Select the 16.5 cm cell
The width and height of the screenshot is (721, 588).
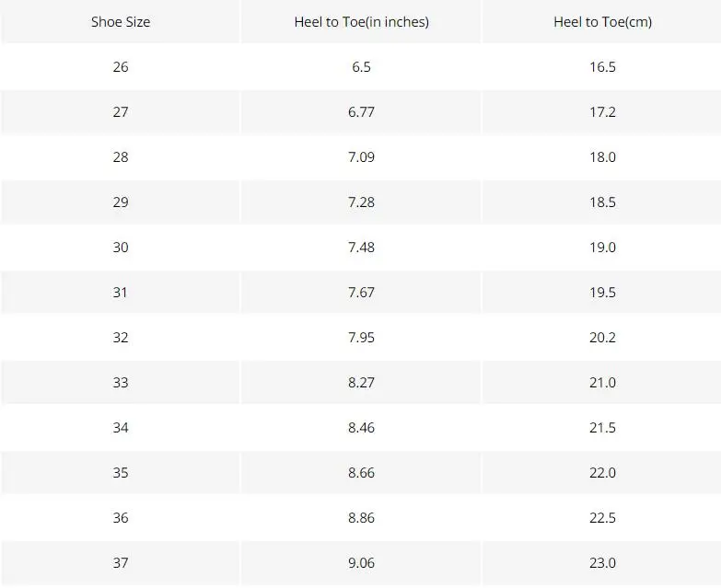[x=602, y=66]
